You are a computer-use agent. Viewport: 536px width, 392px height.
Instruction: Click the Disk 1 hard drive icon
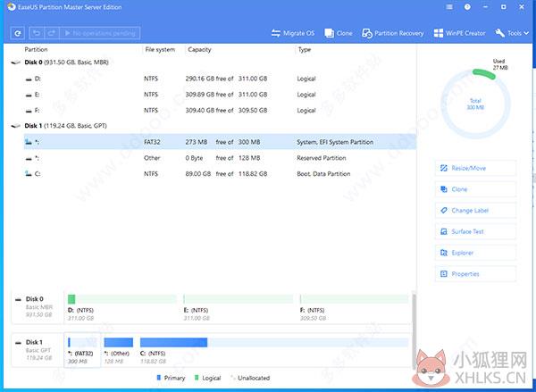16,126
